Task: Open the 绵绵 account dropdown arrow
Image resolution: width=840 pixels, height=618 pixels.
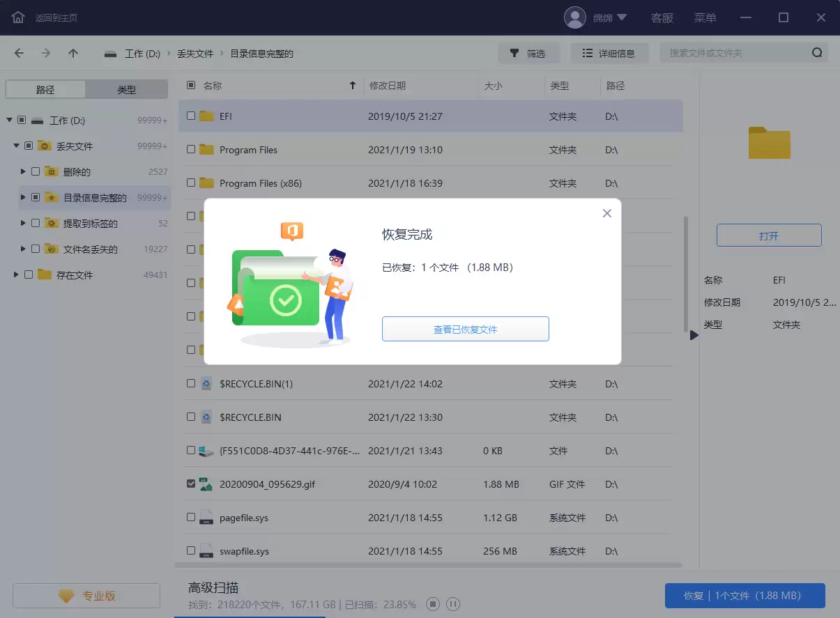Action: [623, 17]
